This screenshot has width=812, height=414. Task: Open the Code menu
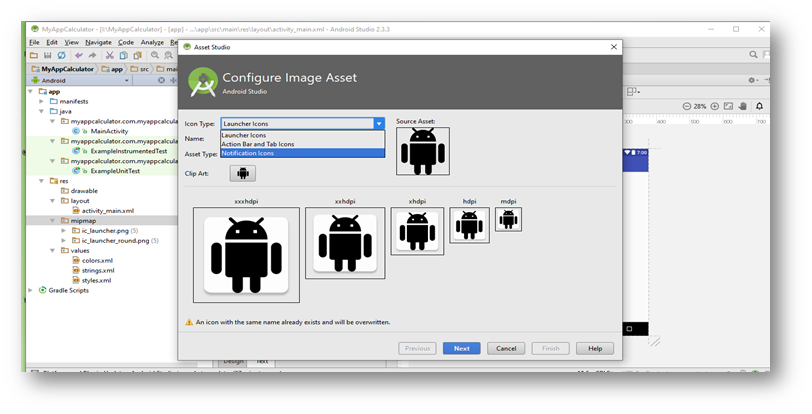(x=126, y=42)
